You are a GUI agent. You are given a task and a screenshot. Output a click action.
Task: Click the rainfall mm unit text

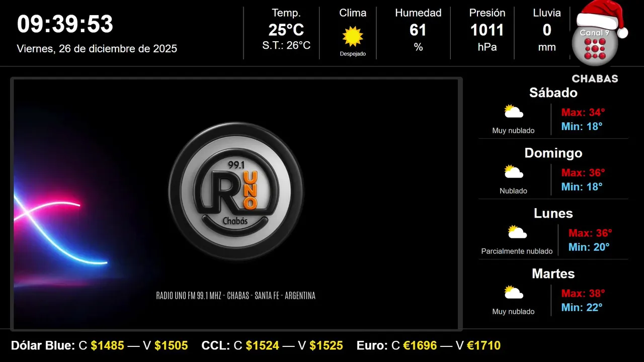(x=547, y=47)
